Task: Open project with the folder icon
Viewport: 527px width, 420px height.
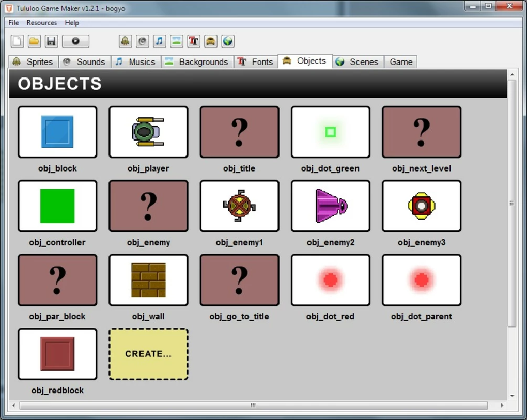Action: pos(34,41)
